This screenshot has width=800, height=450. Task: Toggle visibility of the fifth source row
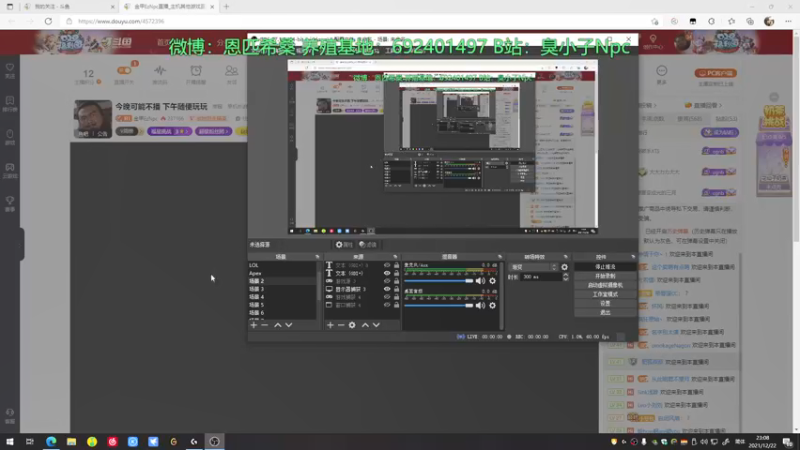pyautogui.click(x=387, y=297)
